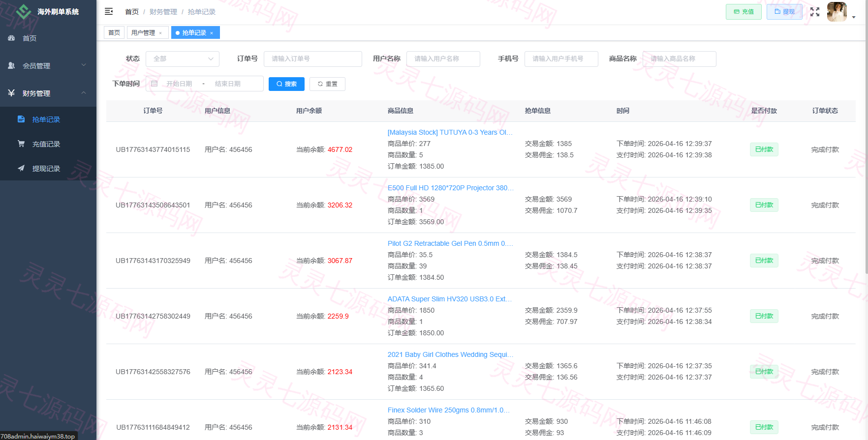Viewport: 868px width, 440px height.
Task: Click the page vertical scrollbar
Action: coord(866,138)
